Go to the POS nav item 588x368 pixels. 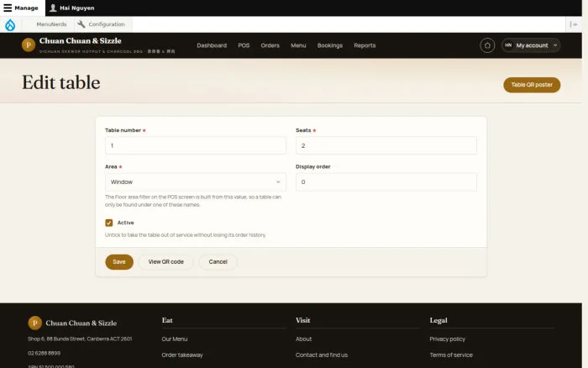(x=244, y=45)
